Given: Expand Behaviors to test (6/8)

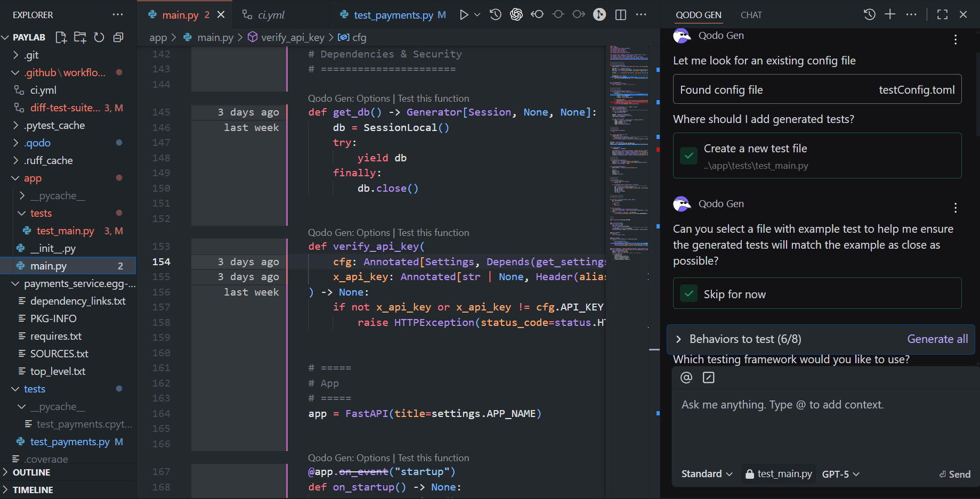Looking at the screenshot, I should 679,339.
